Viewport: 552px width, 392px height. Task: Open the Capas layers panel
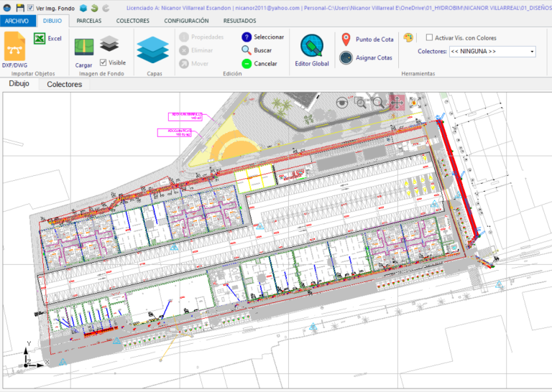tap(152, 52)
